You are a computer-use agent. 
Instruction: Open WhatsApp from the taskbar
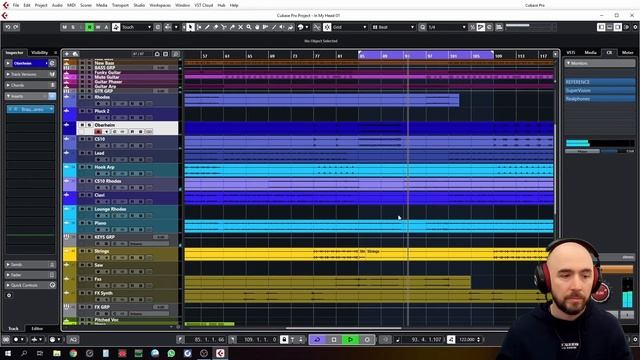point(171,353)
